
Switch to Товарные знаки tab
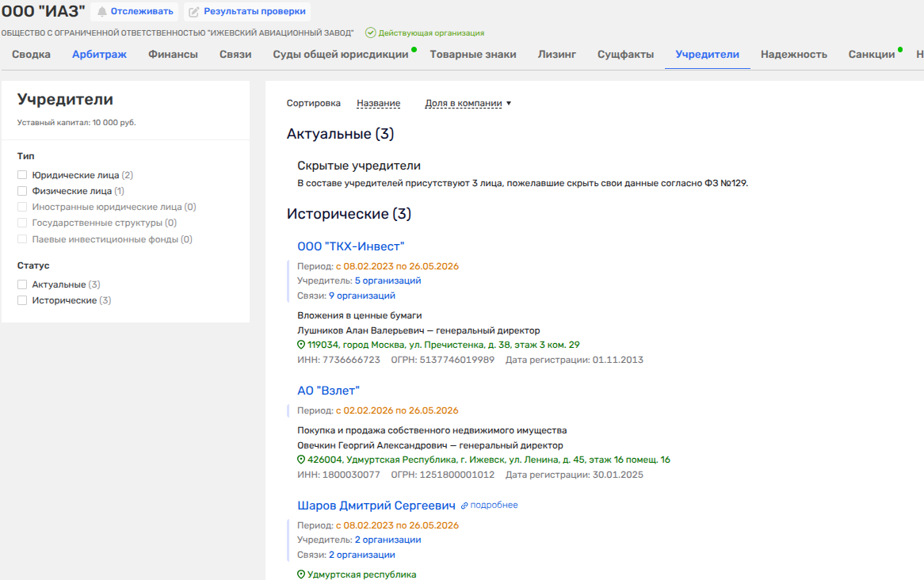point(473,54)
